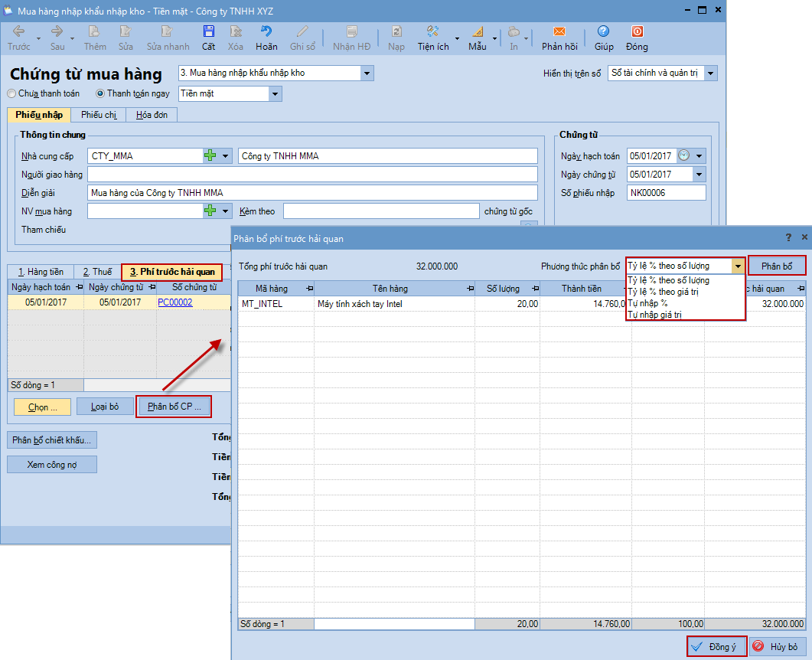Open voucher link PC00002
The height and width of the screenshot is (660, 812).
tap(175, 302)
